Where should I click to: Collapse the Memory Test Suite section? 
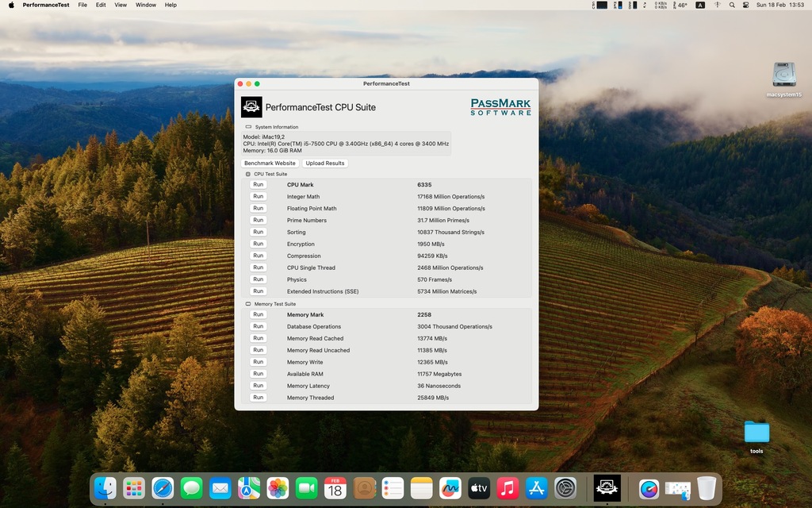pos(248,304)
